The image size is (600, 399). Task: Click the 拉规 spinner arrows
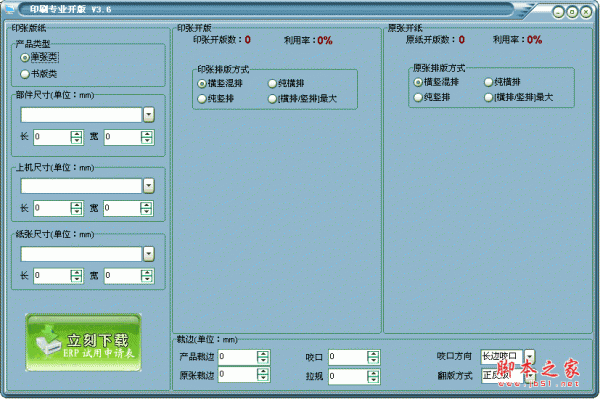tap(373, 376)
